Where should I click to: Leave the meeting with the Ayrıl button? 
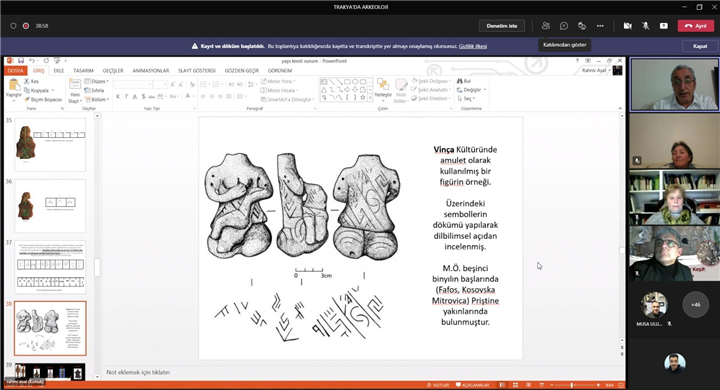click(696, 26)
